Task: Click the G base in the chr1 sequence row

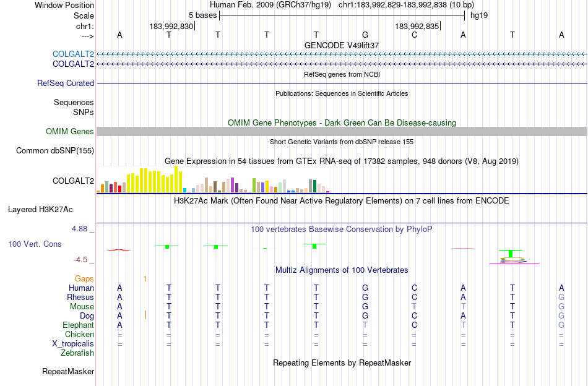Action: click(x=365, y=35)
